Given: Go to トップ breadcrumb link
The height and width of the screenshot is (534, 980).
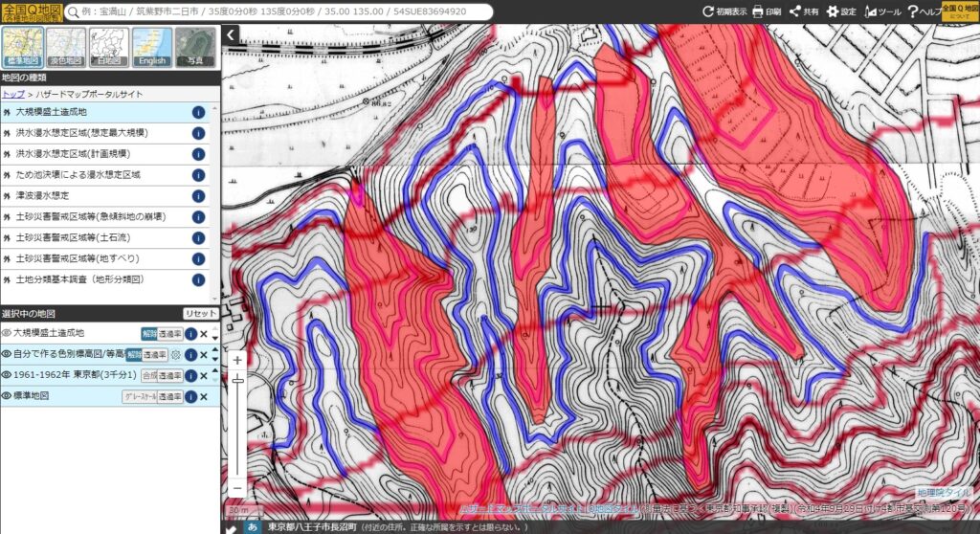Looking at the screenshot, I should tap(12, 95).
